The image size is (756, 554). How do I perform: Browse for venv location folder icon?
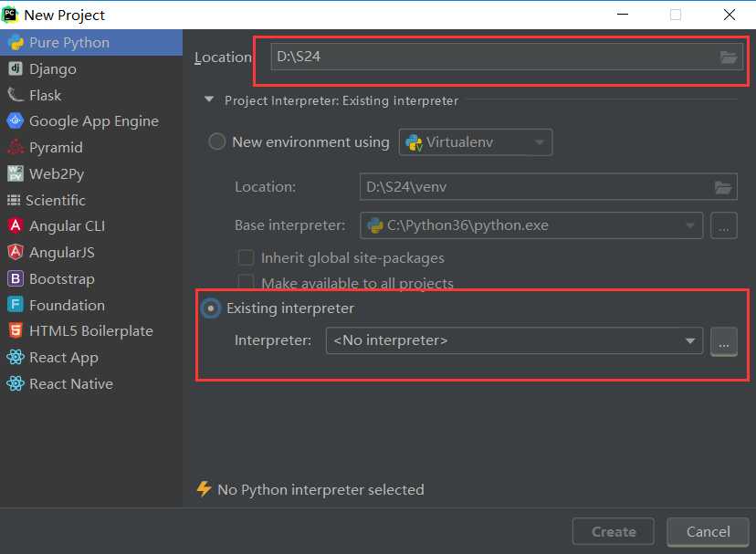pyautogui.click(x=723, y=187)
